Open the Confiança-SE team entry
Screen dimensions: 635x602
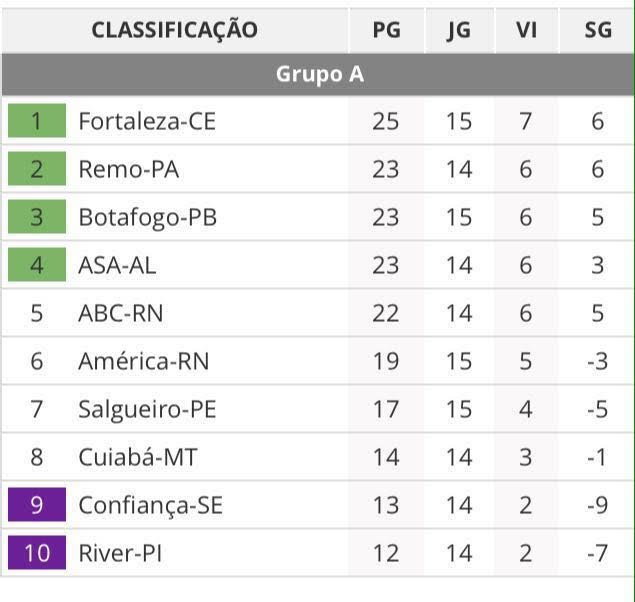150,505
